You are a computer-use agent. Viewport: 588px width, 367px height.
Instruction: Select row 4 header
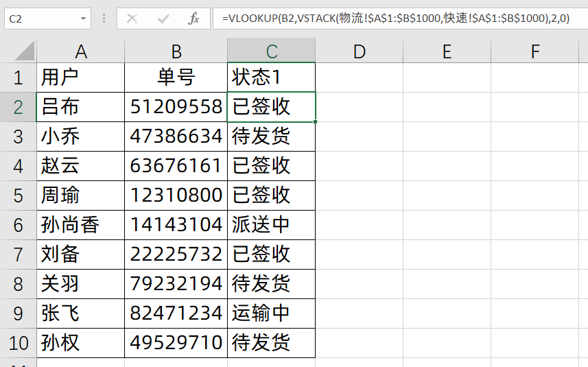tap(18, 166)
